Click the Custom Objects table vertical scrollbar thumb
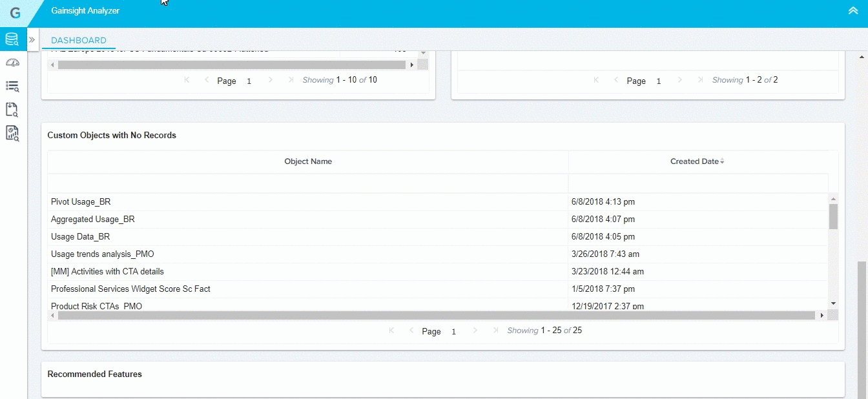The image size is (868, 399). (833, 217)
